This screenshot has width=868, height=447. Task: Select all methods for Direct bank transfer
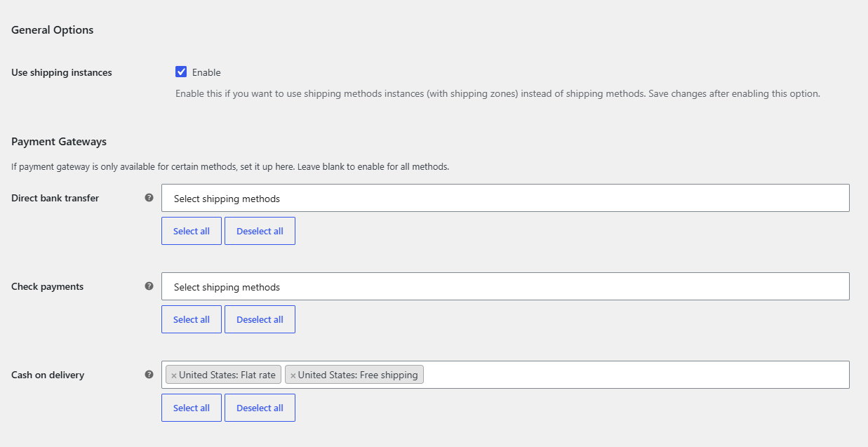click(x=192, y=231)
